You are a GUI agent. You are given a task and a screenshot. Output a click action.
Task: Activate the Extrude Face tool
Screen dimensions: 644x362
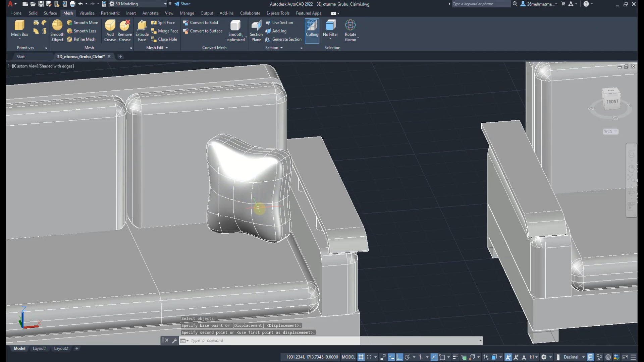pyautogui.click(x=142, y=31)
